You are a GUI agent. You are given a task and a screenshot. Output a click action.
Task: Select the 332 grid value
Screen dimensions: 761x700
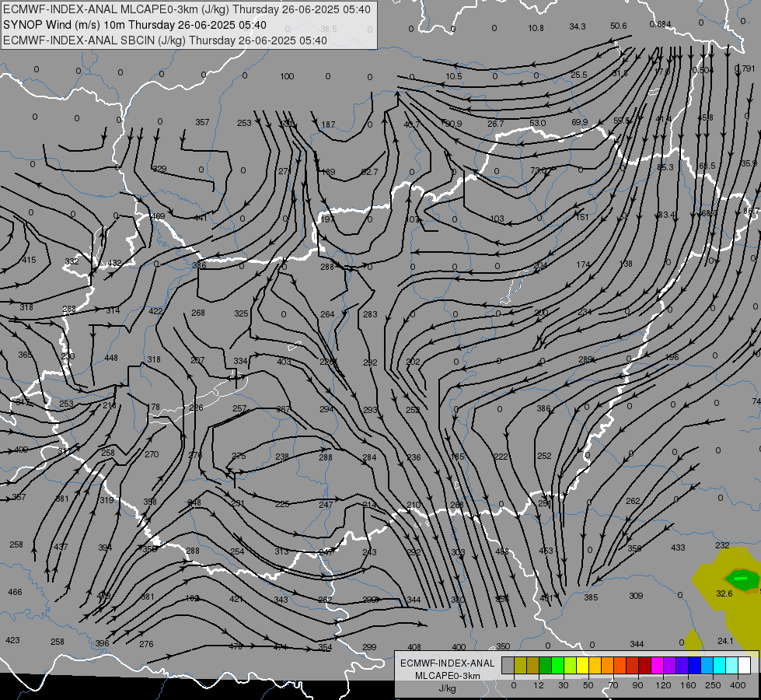(72, 261)
